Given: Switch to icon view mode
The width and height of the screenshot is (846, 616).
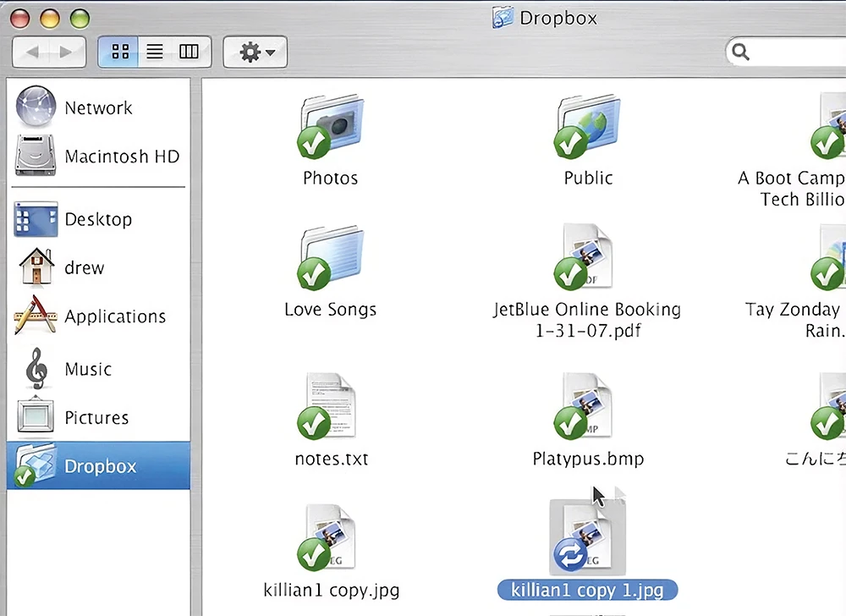Looking at the screenshot, I should 120,52.
